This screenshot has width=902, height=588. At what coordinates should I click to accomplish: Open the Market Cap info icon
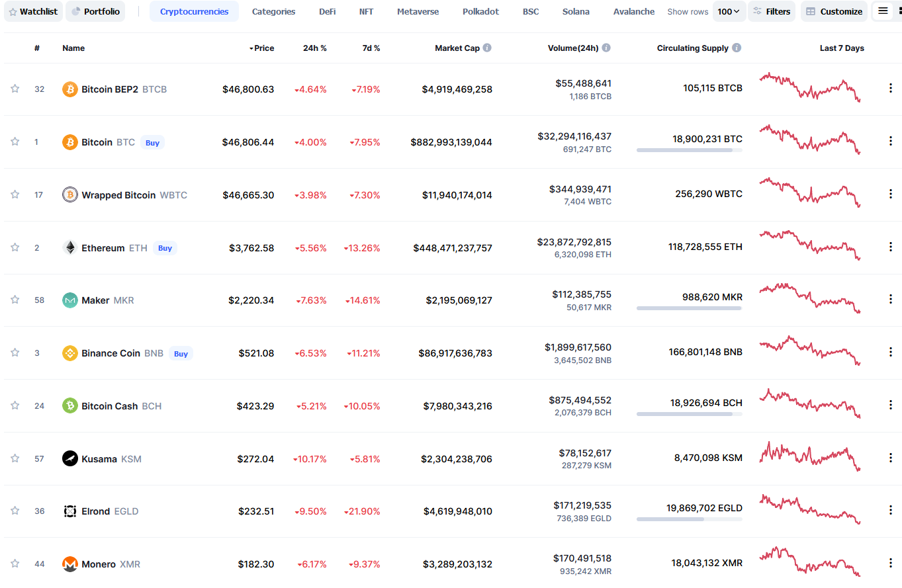487,48
